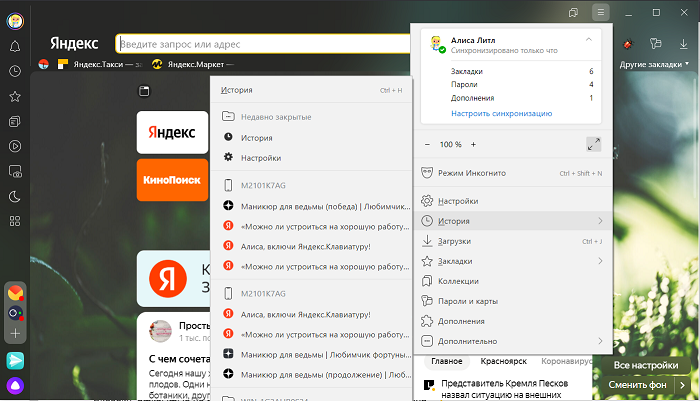Click the arrow next to Сменить фон

[682, 385]
